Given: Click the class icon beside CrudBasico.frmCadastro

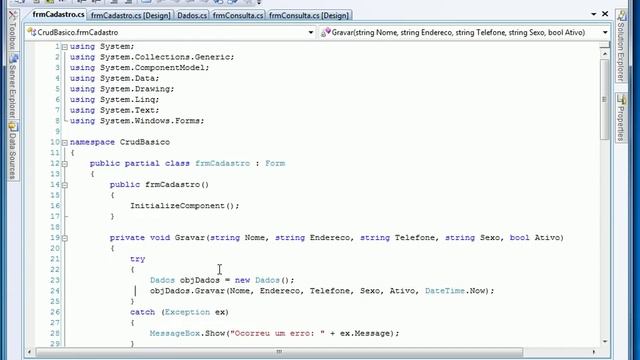Looking at the screenshot, I should click(x=32, y=32).
